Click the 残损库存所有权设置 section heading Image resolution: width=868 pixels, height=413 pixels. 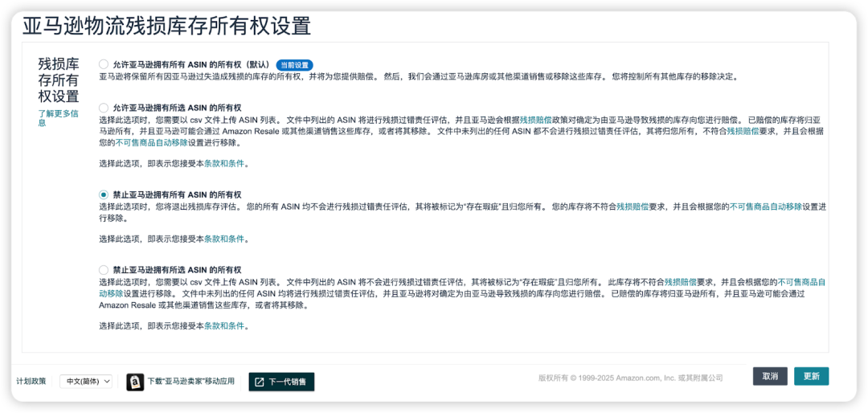coord(58,80)
